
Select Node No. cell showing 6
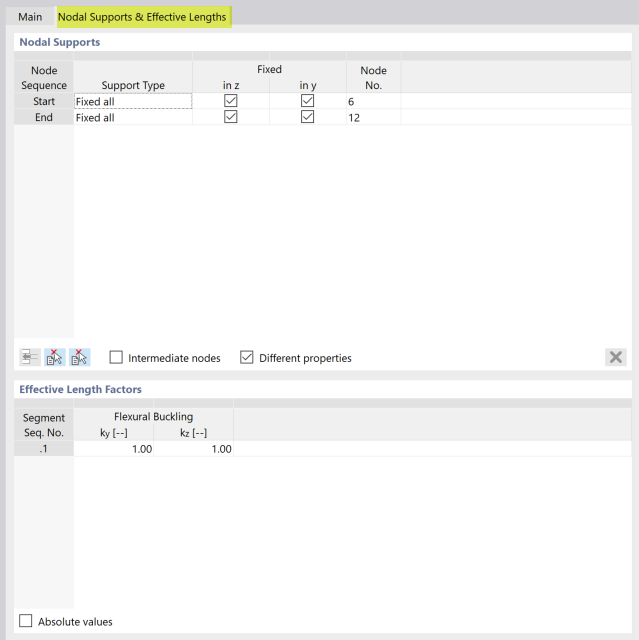coord(374,101)
